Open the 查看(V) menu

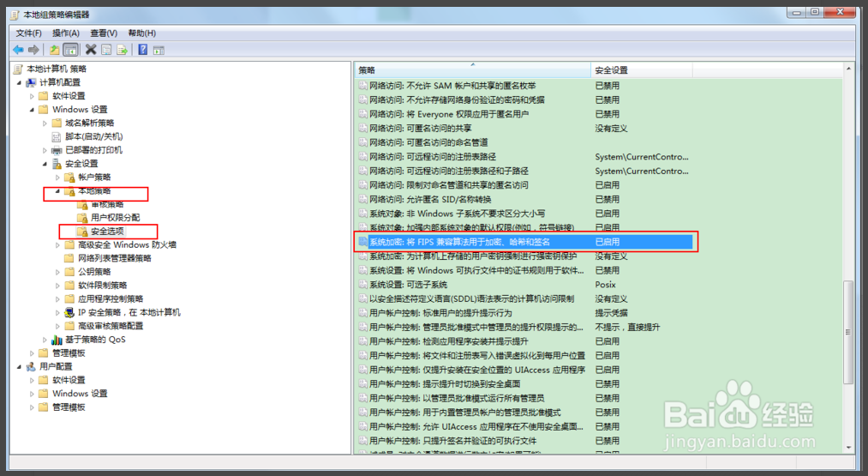pyautogui.click(x=104, y=33)
